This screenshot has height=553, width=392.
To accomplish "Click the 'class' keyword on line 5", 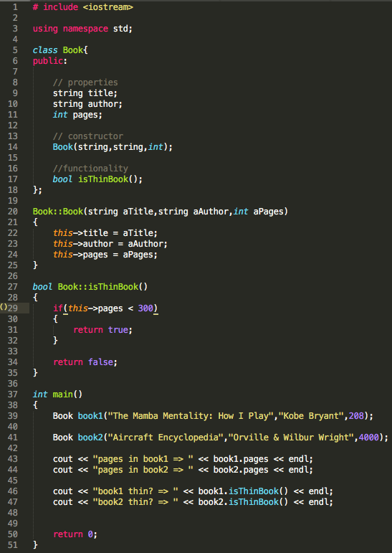I will pyautogui.click(x=45, y=50).
